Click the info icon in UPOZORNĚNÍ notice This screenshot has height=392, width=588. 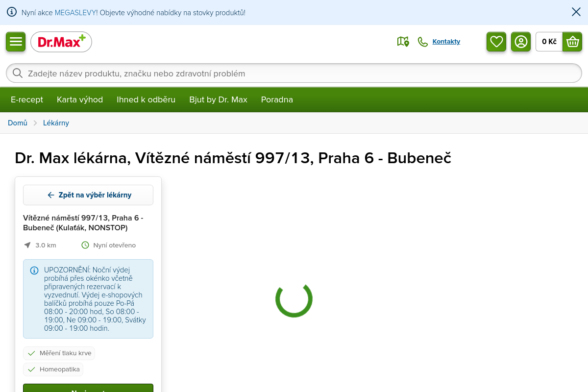[34, 270]
